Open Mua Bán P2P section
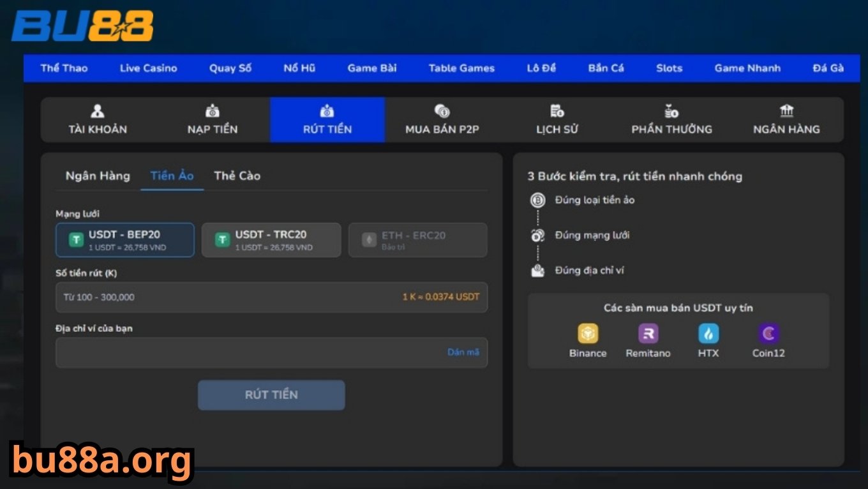Screen dimensions: 868x489 point(442,120)
